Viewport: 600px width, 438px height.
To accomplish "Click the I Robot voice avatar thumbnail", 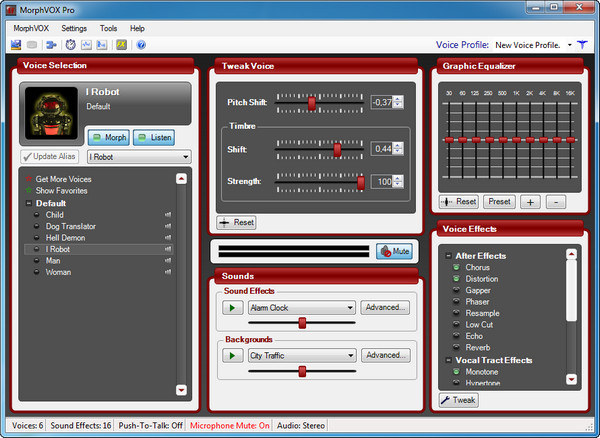I will (47, 111).
